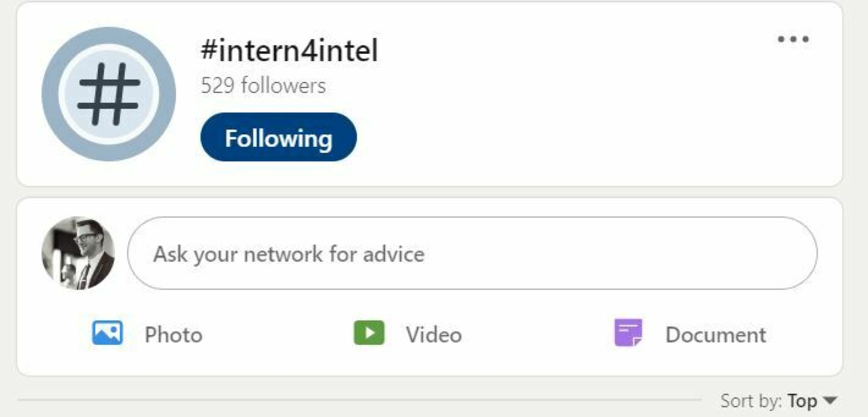This screenshot has height=417, width=868.
Task: Click the blue Photo picture icon
Action: click(108, 333)
